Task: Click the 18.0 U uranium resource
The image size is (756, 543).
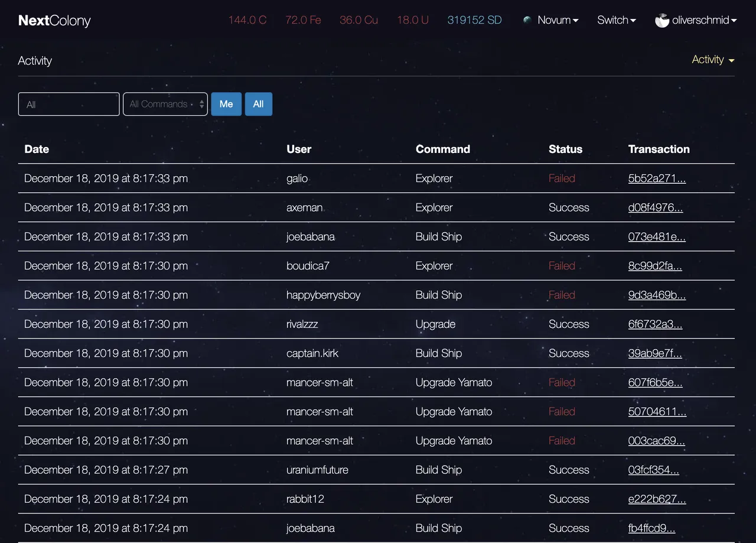Action: pos(412,20)
